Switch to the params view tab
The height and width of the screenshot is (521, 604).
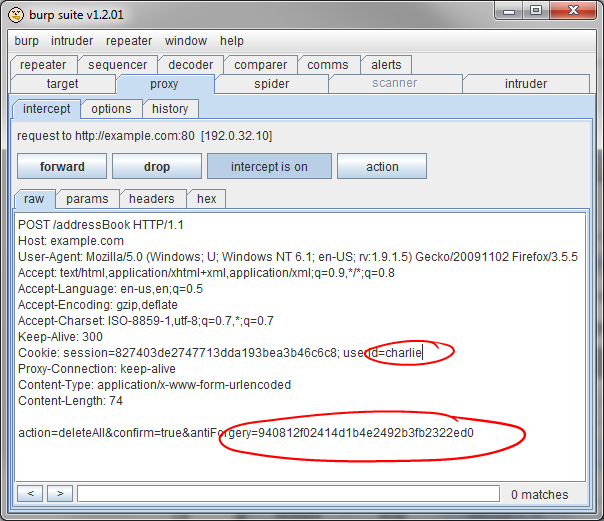click(x=87, y=199)
